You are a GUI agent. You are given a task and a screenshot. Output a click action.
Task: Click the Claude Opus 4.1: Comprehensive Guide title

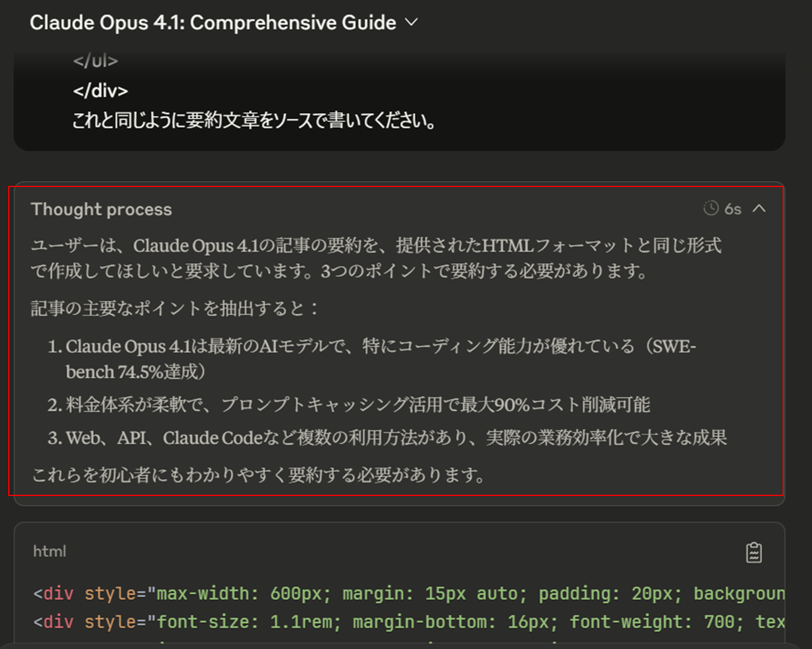213,22
